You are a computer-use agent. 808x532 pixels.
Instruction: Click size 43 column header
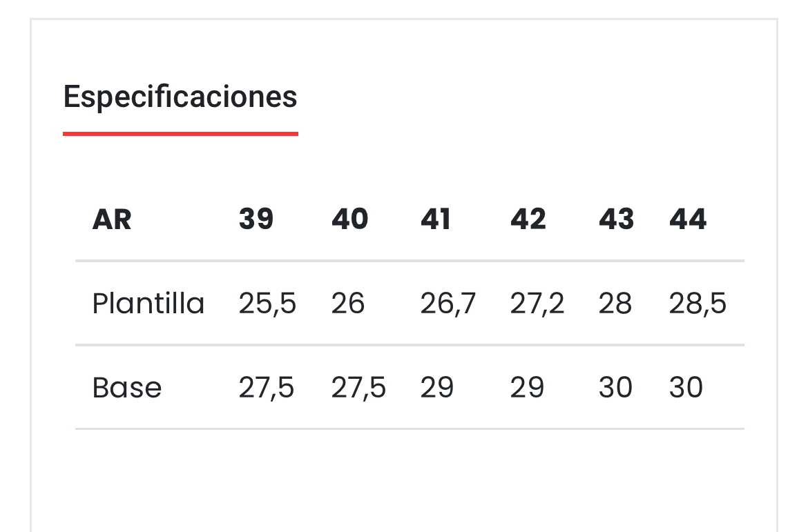(616, 219)
